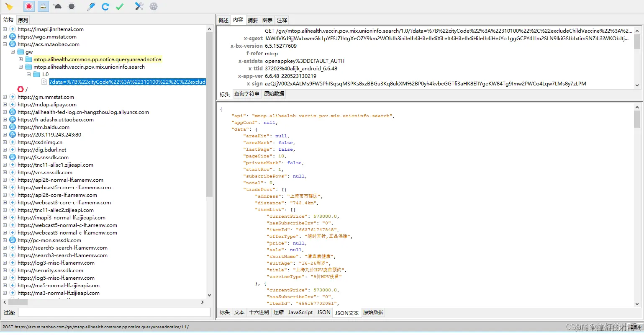644x335 pixels.
Task: Click the x-bx-version value 6.5.15277609
Action: click(281, 46)
